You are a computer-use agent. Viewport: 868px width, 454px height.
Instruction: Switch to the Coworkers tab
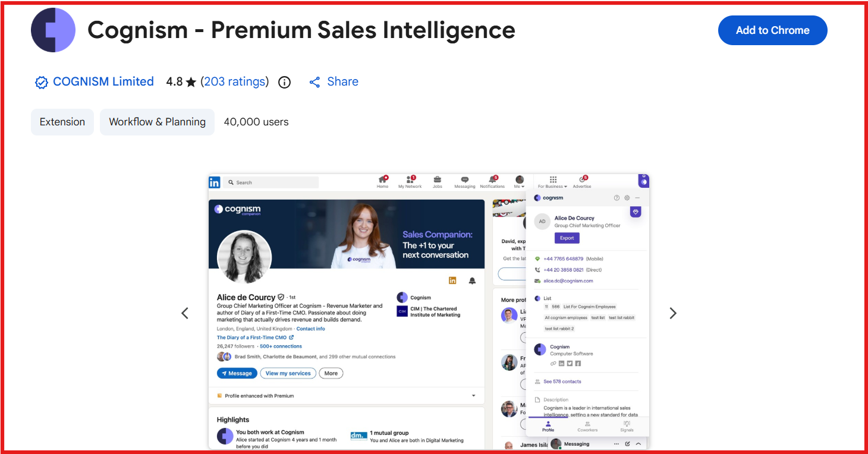[587, 426]
